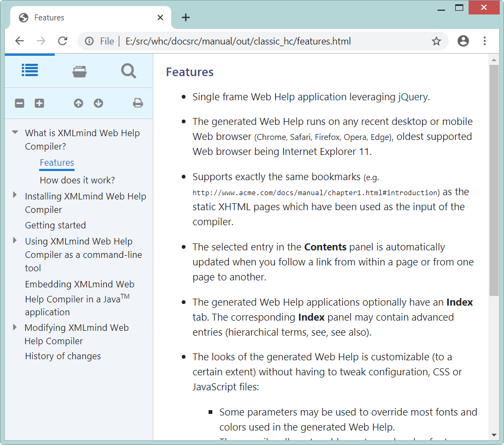Collapse 'What is XMLmind Web Help Compiler?' node
This screenshot has width=504, height=445.
pyautogui.click(x=15, y=132)
